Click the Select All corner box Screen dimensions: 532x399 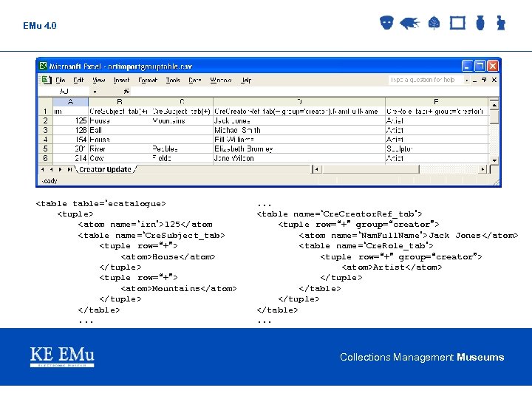pyautogui.click(x=45, y=101)
